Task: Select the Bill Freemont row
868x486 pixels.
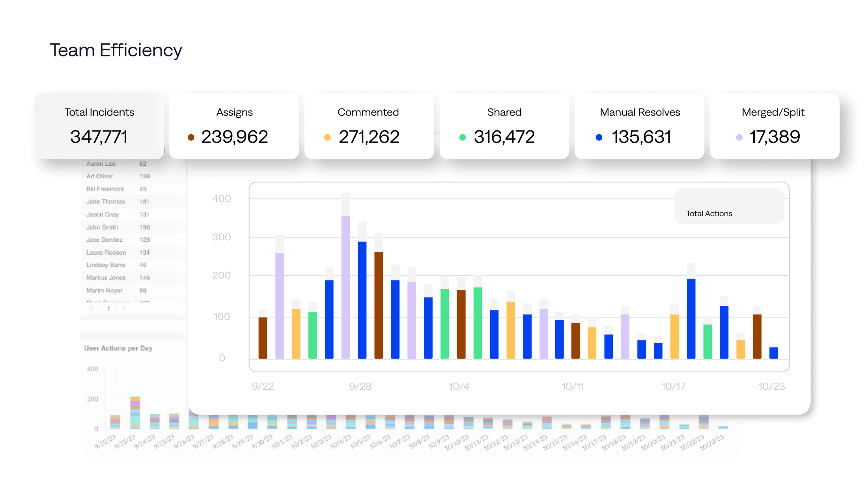Action: (x=134, y=189)
